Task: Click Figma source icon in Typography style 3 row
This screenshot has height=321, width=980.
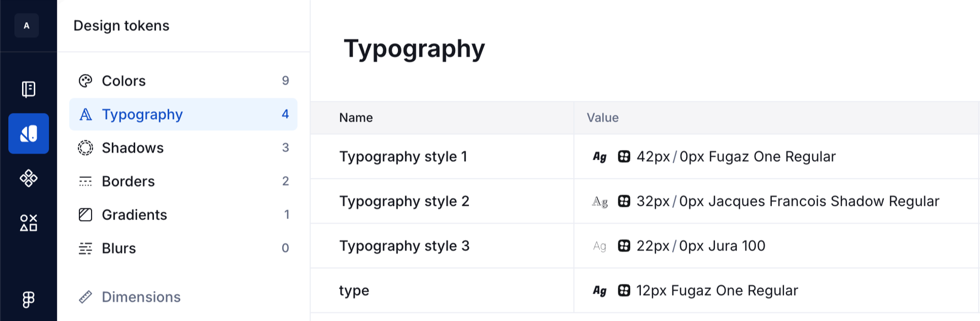Action: (x=624, y=246)
